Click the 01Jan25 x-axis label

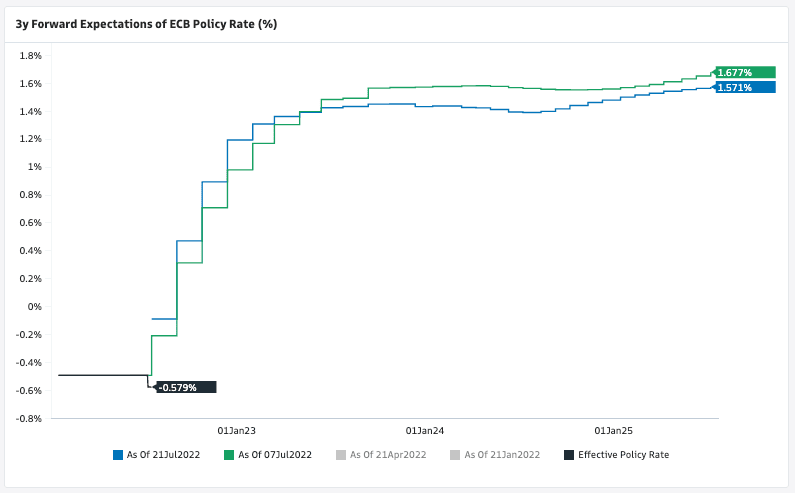614,431
